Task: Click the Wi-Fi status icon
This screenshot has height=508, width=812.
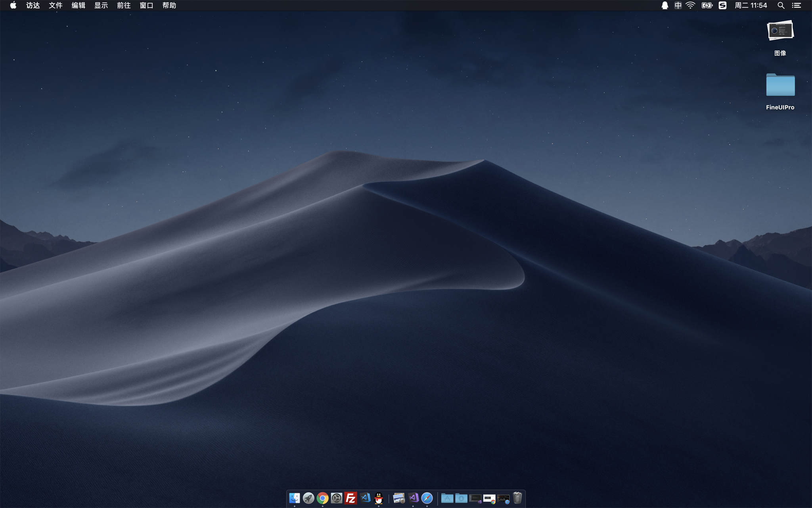Action: [x=690, y=5]
